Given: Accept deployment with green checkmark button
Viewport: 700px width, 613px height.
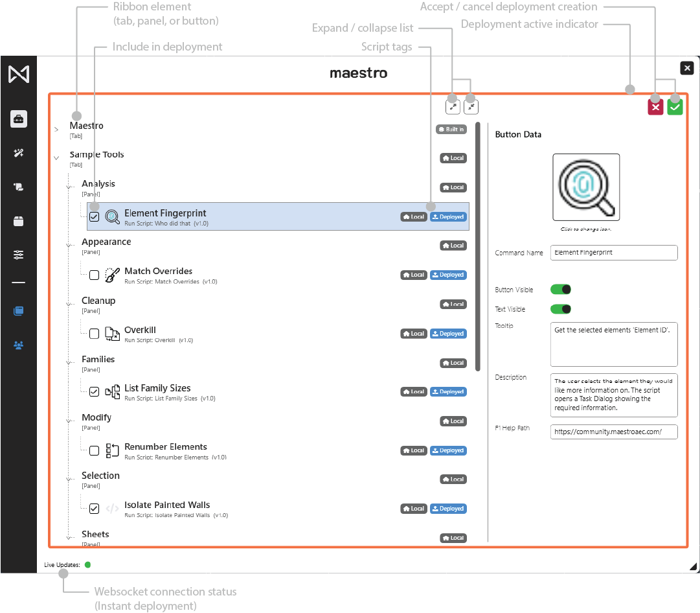Looking at the screenshot, I should (x=675, y=108).
